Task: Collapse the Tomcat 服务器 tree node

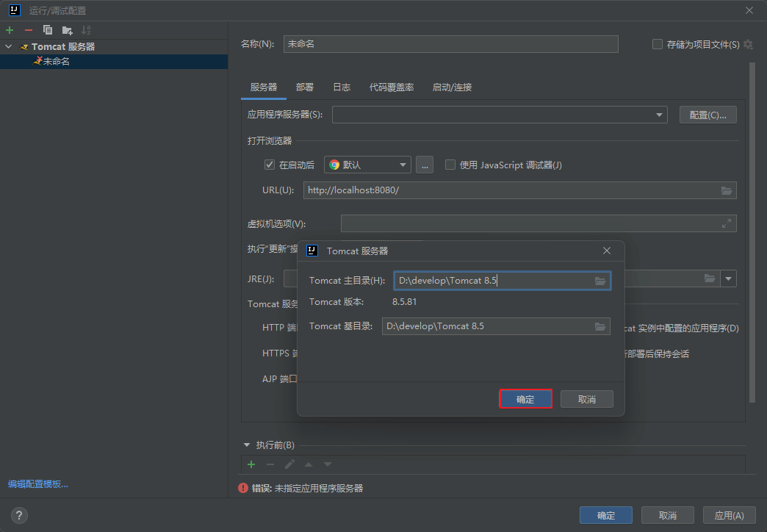Action: pyautogui.click(x=9, y=46)
